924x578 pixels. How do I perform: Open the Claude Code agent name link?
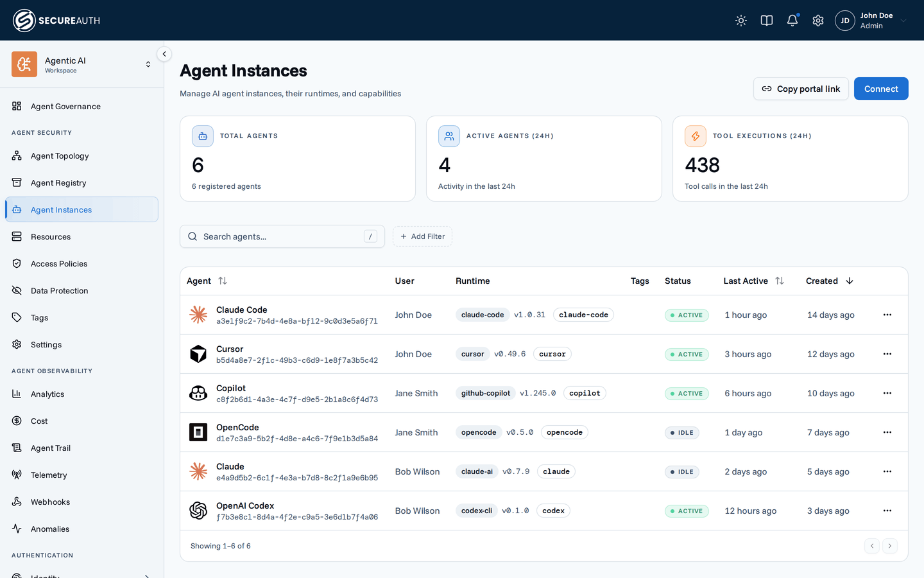point(241,310)
